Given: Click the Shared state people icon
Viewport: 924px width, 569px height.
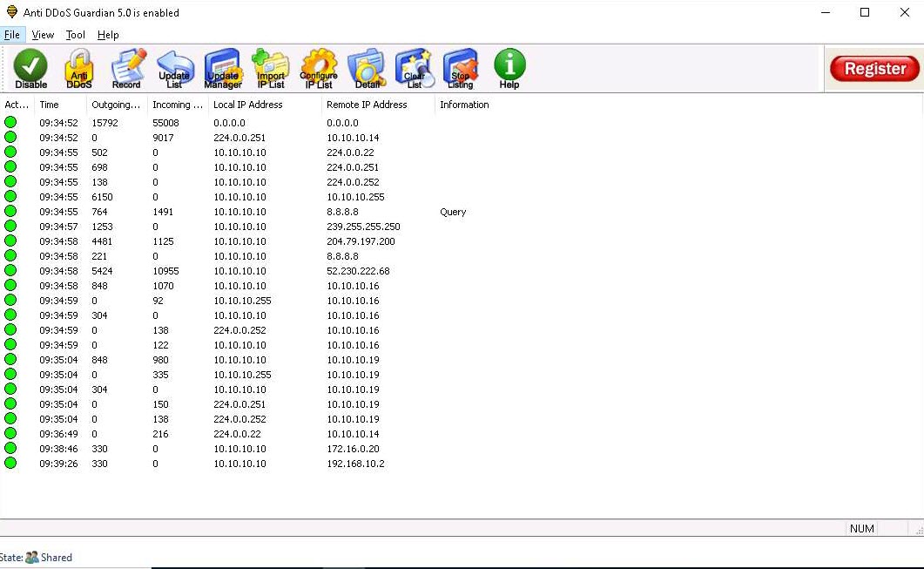Looking at the screenshot, I should [32, 557].
